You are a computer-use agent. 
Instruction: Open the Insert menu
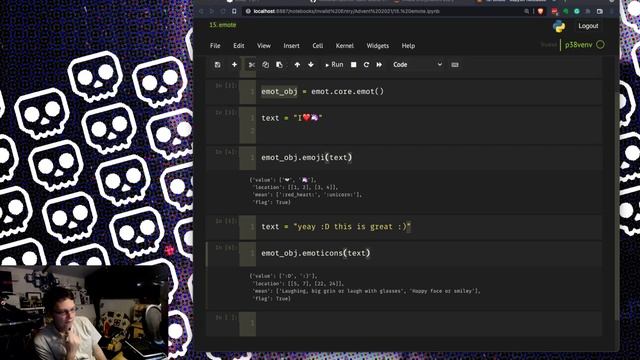291,46
